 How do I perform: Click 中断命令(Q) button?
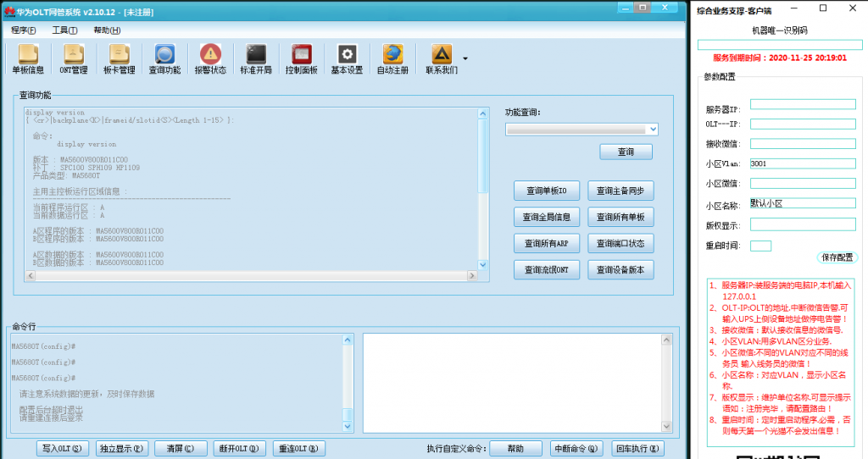click(x=576, y=449)
